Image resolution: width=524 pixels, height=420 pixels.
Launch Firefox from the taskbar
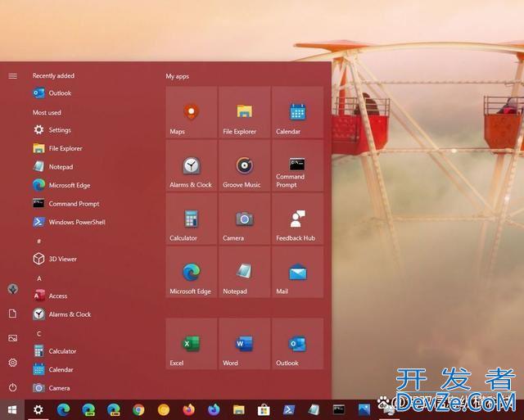pos(189,409)
